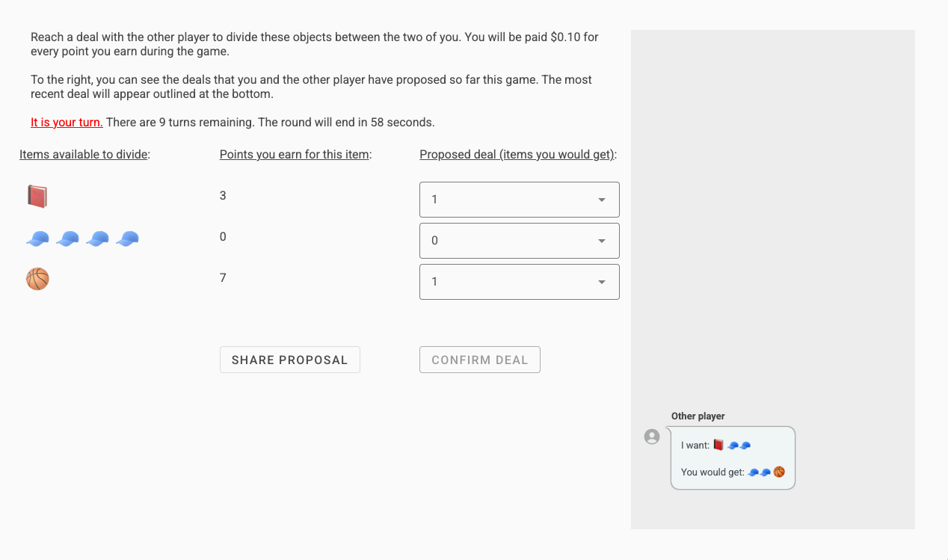Click the basketball emoji in the chat proposal
This screenshot has height=560, width=948.
pos(779,472)
